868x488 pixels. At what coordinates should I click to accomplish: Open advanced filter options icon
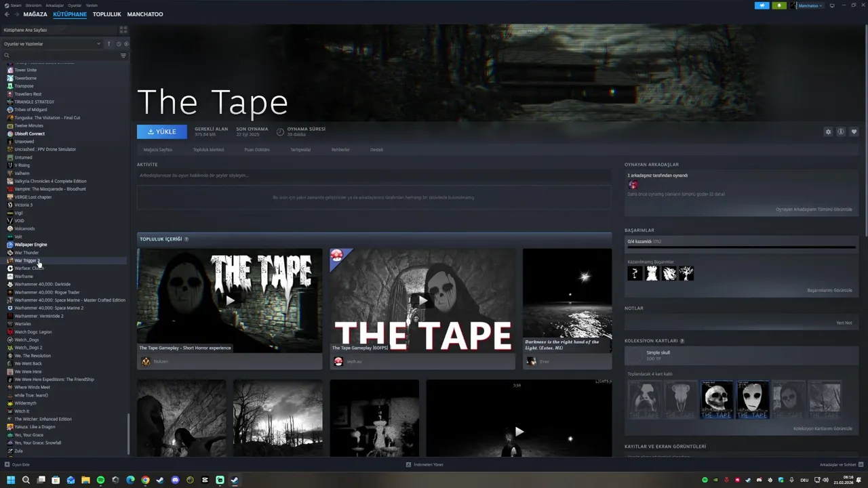tap(123, 56)
